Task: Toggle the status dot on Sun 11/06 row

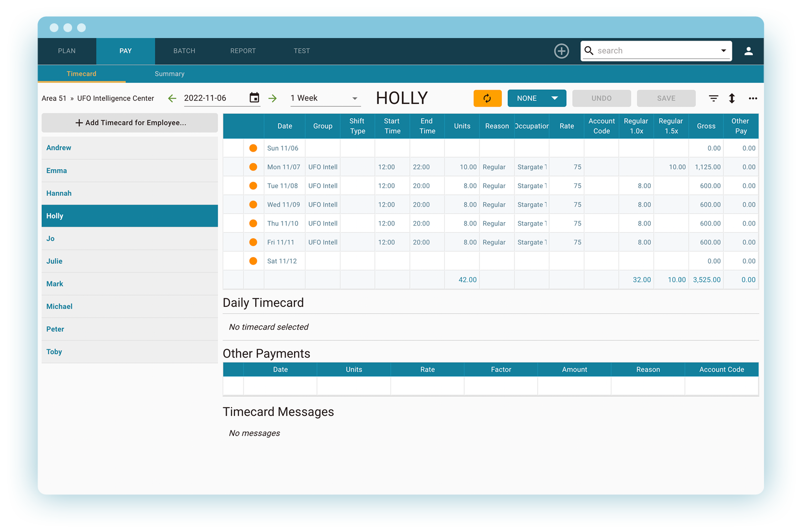Action: [x=253, y=148]
